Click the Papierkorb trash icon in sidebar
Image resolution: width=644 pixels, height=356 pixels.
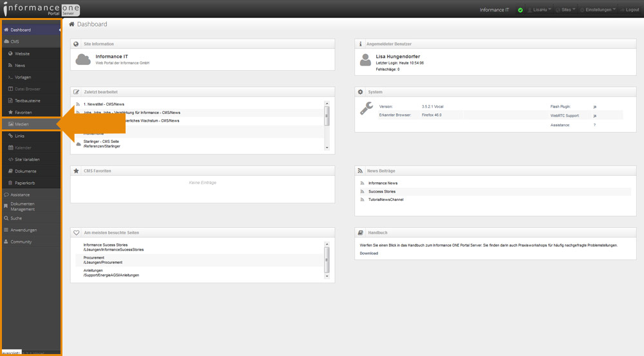(x=11, y=183)
